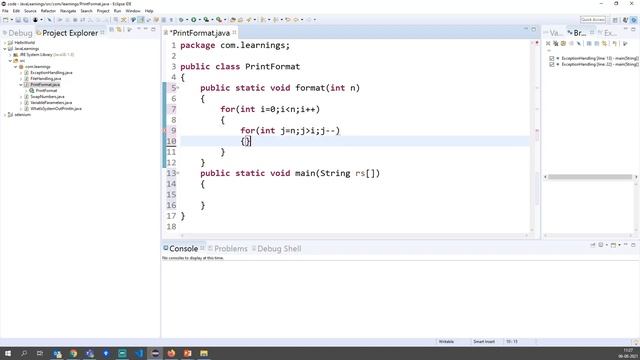
Task: Open the File menu
Action: coord(5,11)
